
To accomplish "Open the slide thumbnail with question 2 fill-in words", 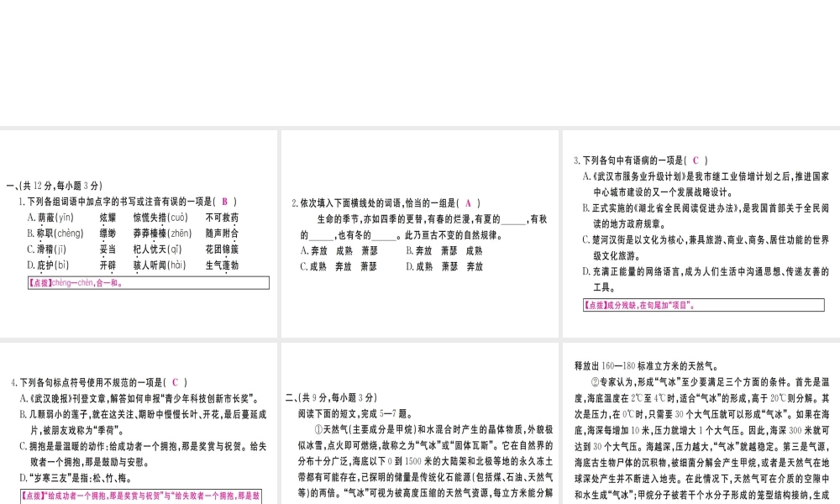I will click(x=419, y=234).
